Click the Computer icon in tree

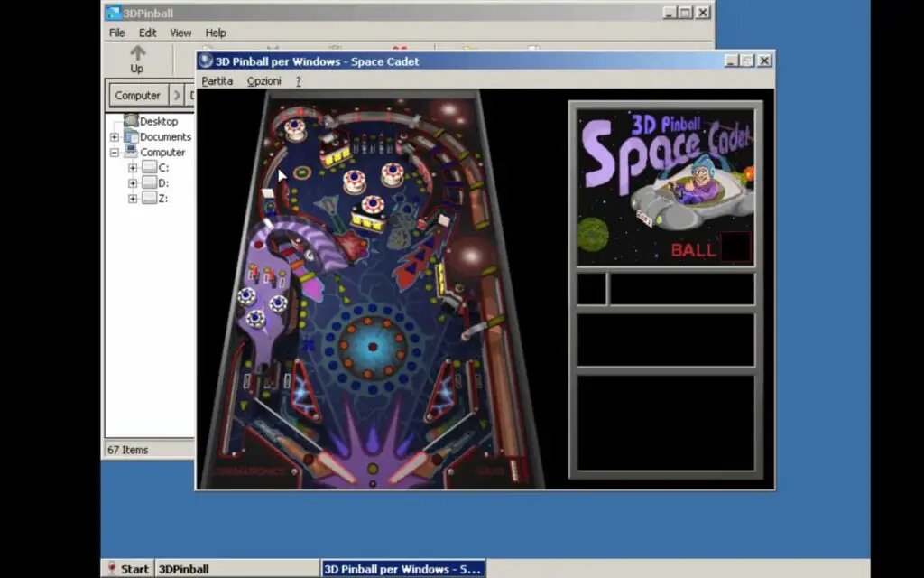point(131,152)
